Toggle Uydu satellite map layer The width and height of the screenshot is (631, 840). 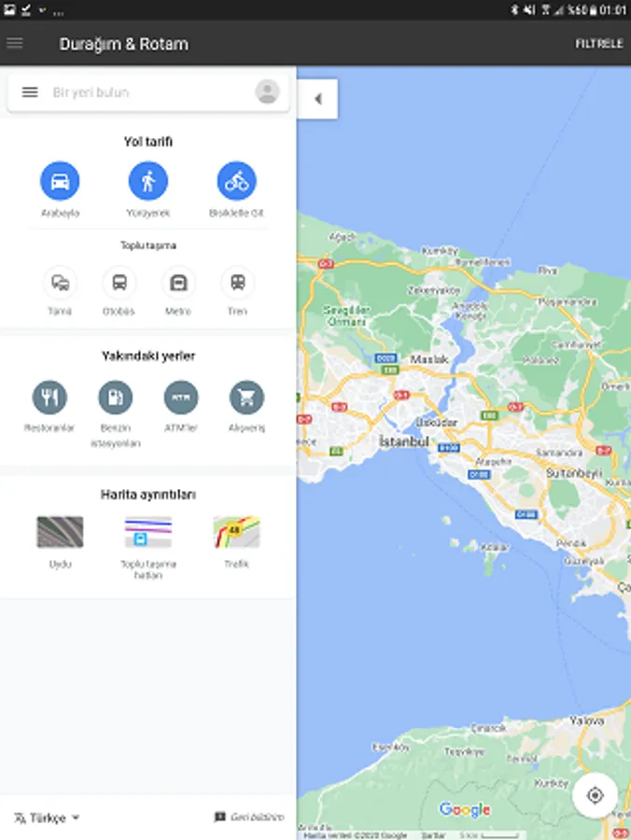(60, 532)
